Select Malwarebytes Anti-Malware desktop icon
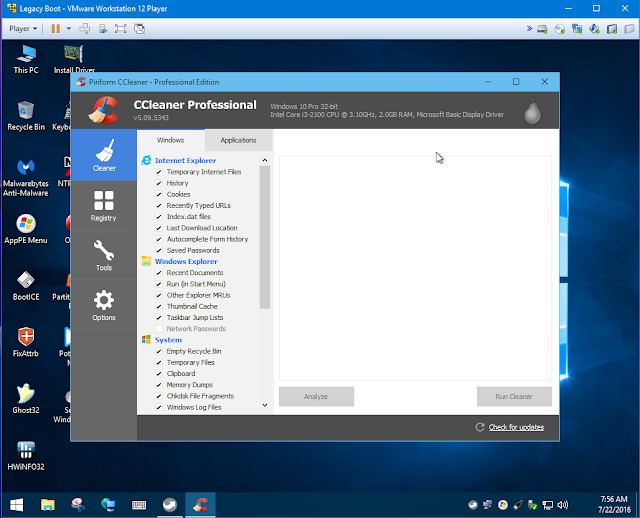 (x=26, y=178)
